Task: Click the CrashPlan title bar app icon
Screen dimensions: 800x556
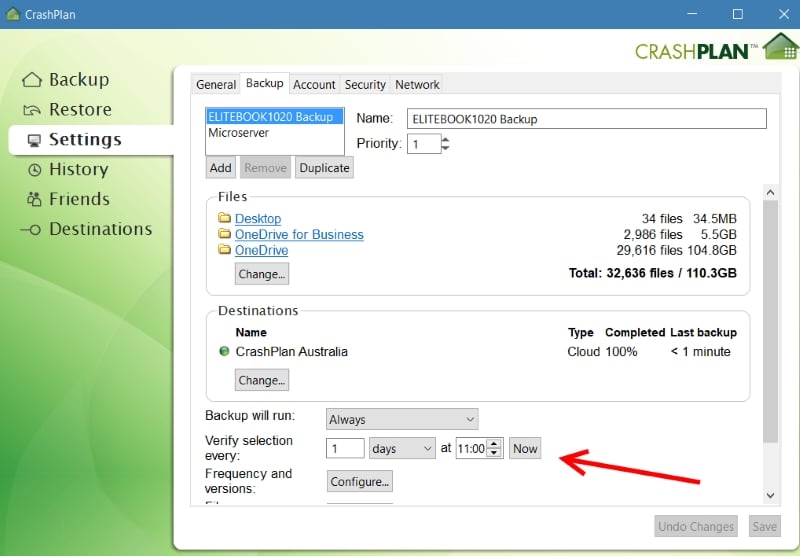Action: coord(13,14)
